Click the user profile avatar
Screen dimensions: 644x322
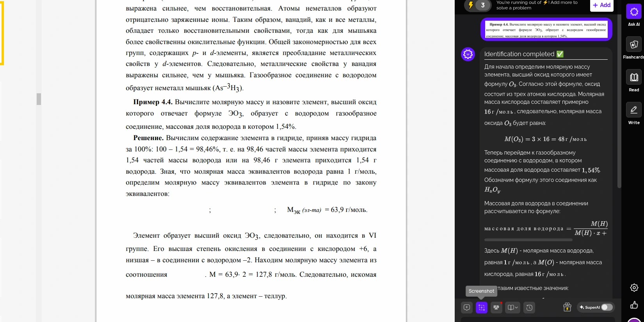tap(634, 320)
